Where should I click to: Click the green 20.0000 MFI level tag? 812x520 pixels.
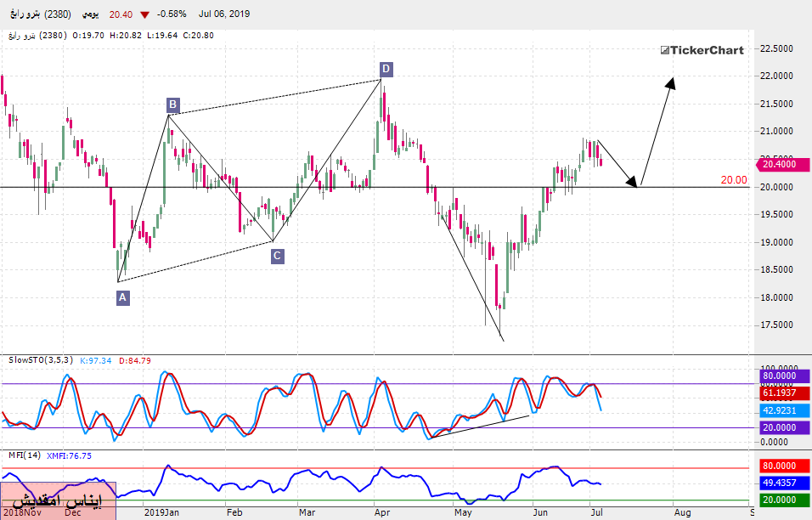(780, 500)
